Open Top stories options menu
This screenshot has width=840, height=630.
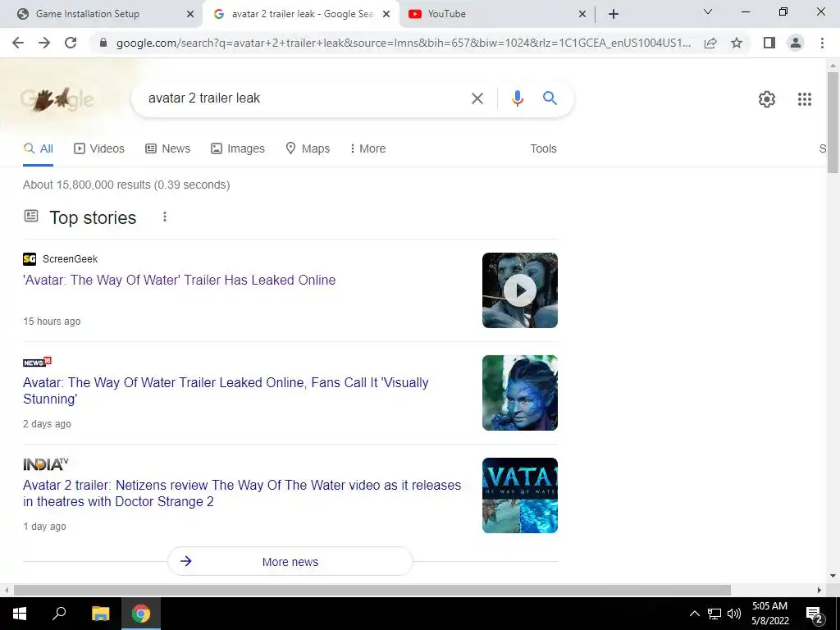(164, 217)
